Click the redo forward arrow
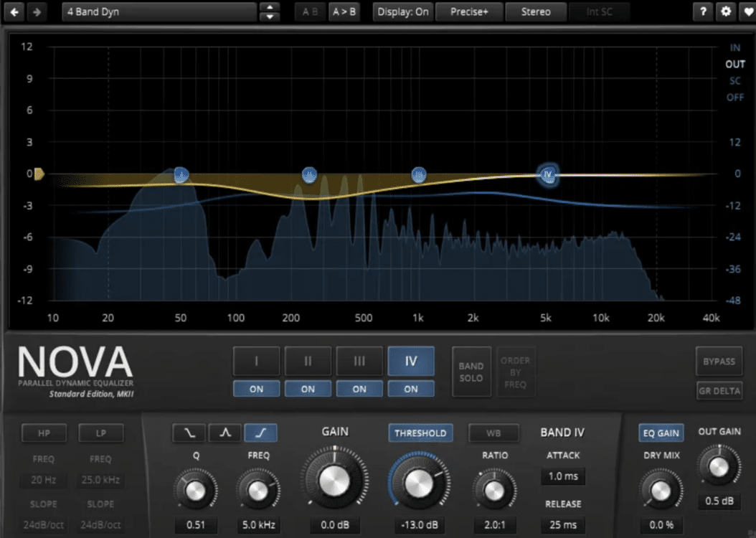756x538 pixels. [x=37, y=12]
